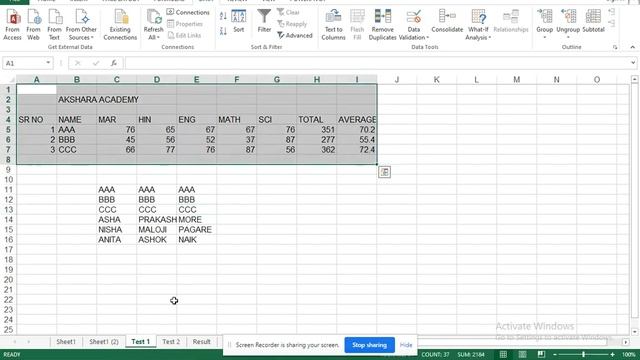Click vertical scrollbar up arrow
Screen dimensions: 640x360
pos(634,79)
